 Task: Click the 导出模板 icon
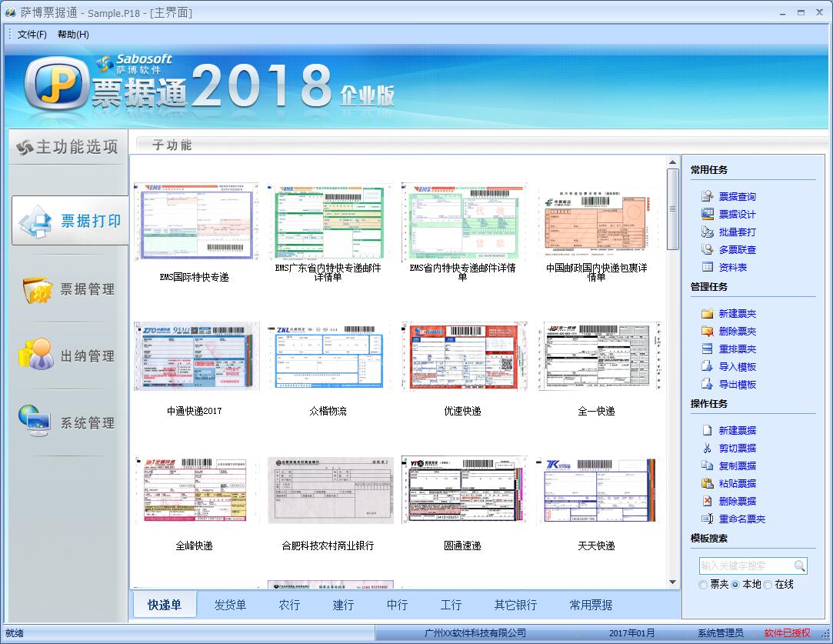(707, 384)
